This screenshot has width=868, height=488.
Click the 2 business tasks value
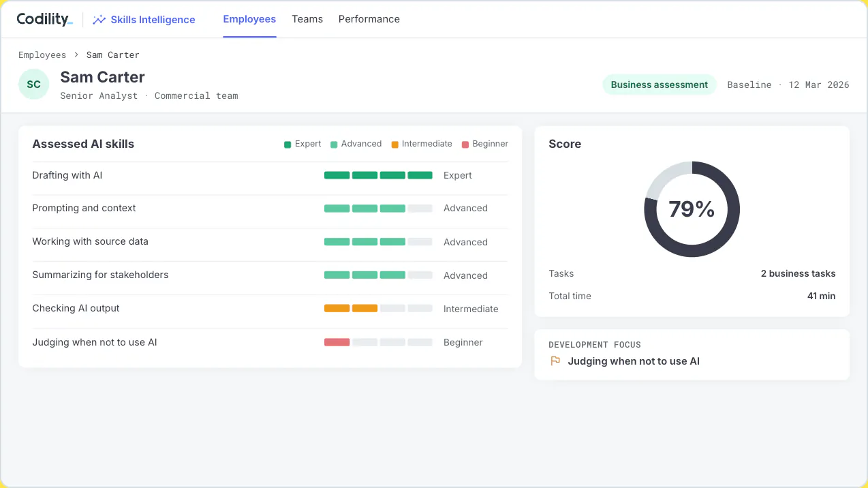click(798, 273)
